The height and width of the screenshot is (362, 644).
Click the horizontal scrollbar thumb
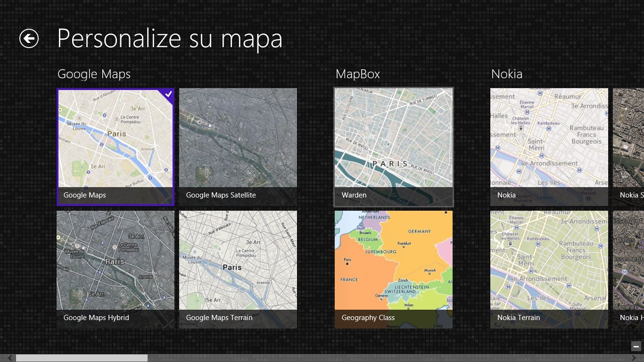point(82,358)
